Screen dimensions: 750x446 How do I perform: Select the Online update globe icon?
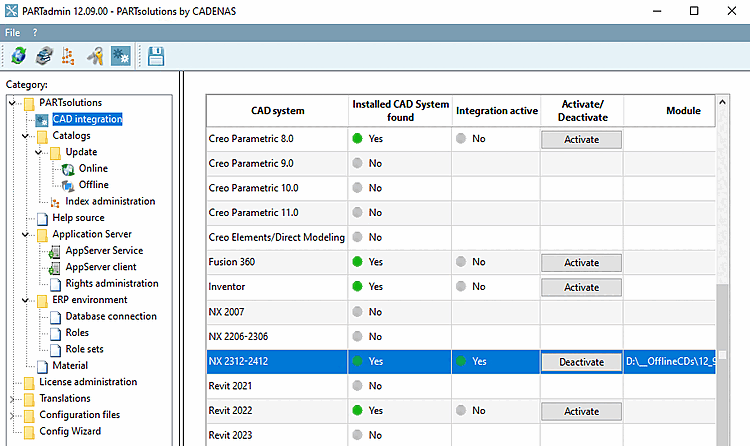pyautogui.click(x=68, y=169)
